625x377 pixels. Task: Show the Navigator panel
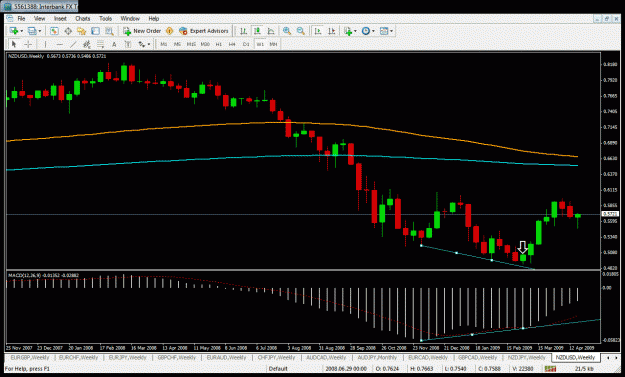tap(82, 31)
